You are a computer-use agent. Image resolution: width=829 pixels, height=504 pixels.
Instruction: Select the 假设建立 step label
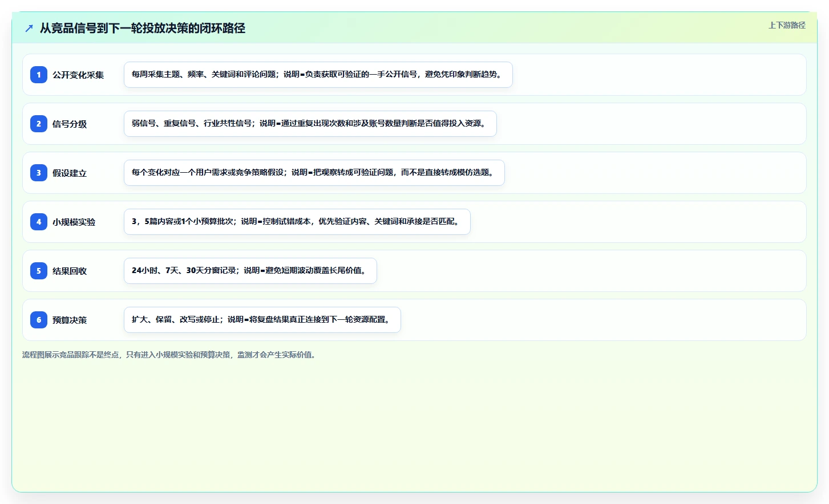(70, 173)
